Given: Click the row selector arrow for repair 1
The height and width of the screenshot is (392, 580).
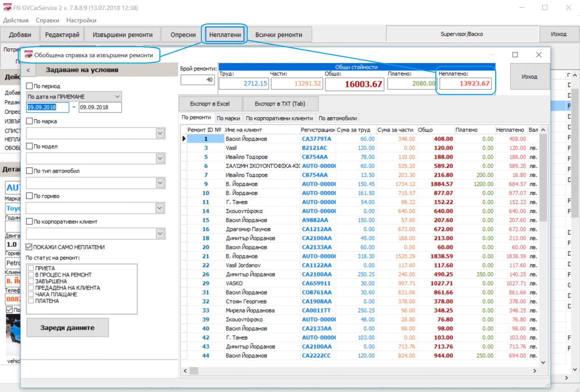Looking at the screenshot, I should point(184,139).
